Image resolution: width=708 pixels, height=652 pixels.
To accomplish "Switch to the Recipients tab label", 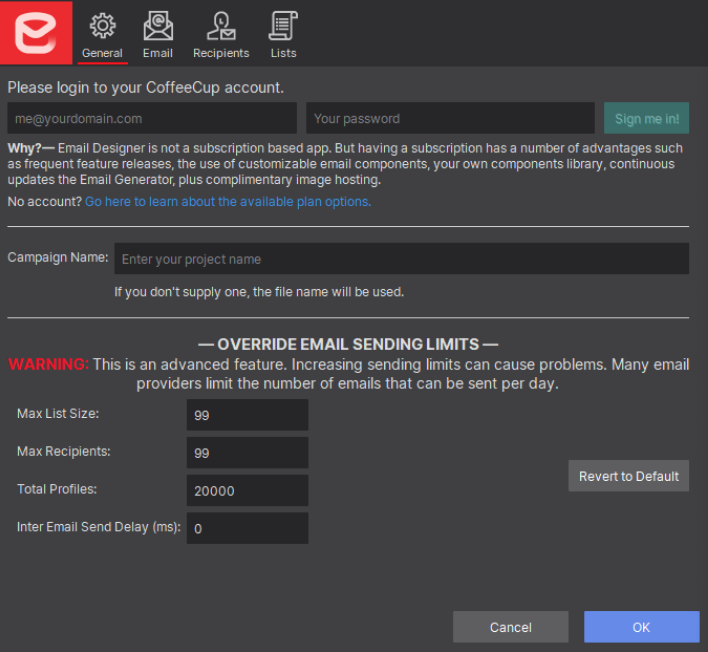I will [221, 53].
